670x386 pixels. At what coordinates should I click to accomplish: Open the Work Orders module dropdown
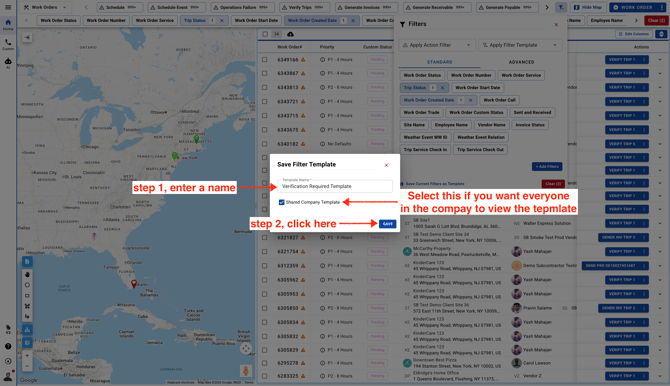(44, 7)
